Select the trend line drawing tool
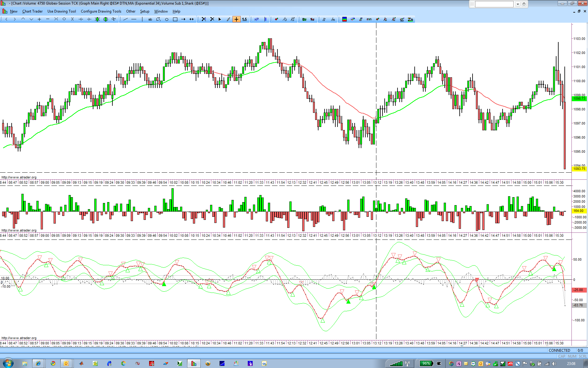Image resolution: width=588 pixels, height=368 pixels. (x=126, y=19)
